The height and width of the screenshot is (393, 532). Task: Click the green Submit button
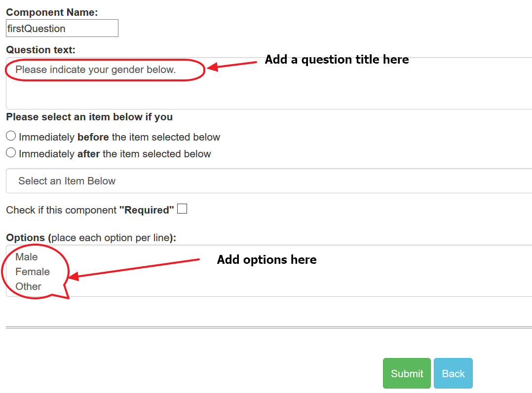[x=407, y=373]
